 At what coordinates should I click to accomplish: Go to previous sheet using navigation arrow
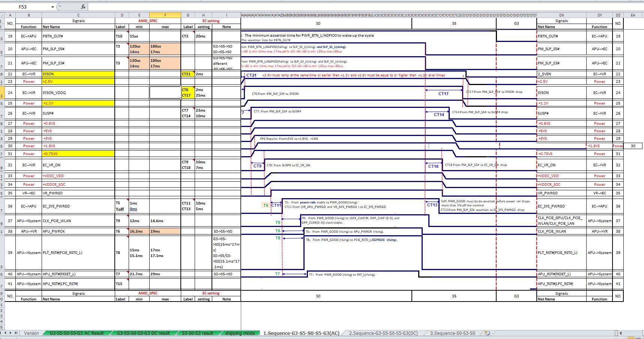tap(6, 333)
